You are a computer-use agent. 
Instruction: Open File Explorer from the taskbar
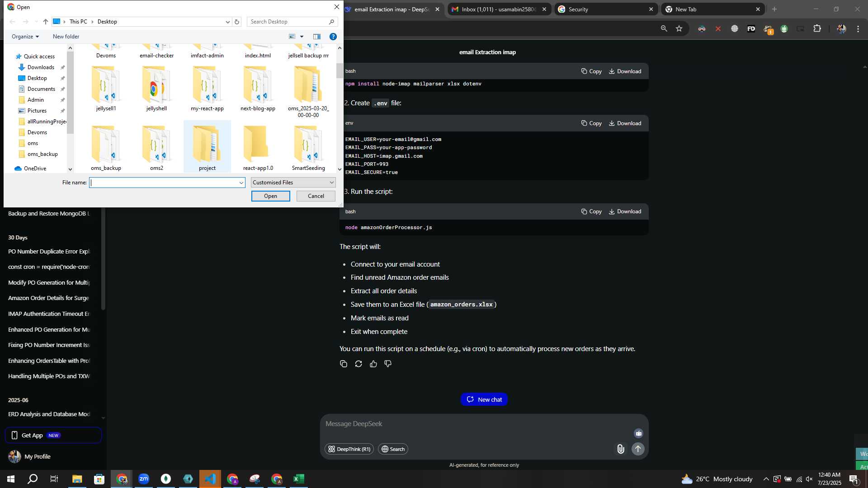pos(77,479)
